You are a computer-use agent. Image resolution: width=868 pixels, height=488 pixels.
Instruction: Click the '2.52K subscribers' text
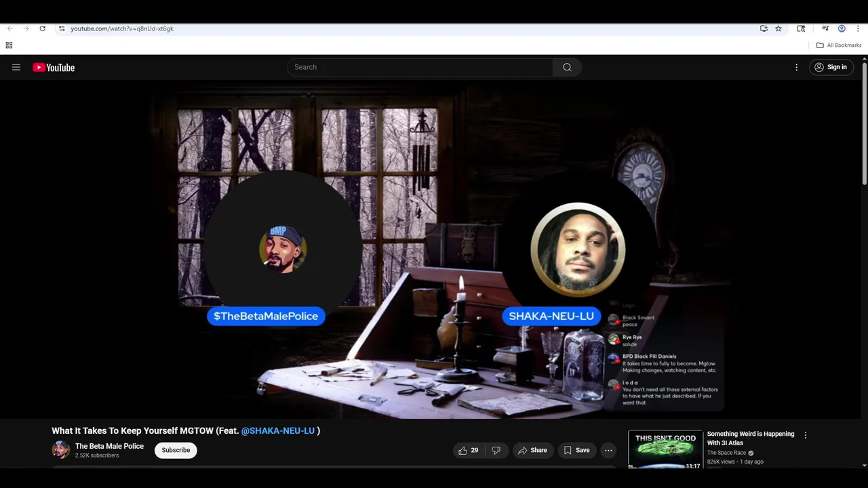tap(97, 455)
